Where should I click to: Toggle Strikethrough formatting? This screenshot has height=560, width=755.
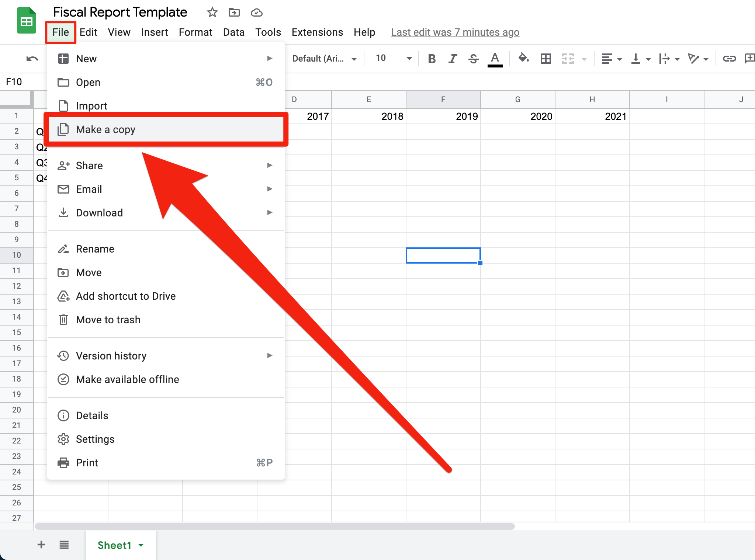474,59
